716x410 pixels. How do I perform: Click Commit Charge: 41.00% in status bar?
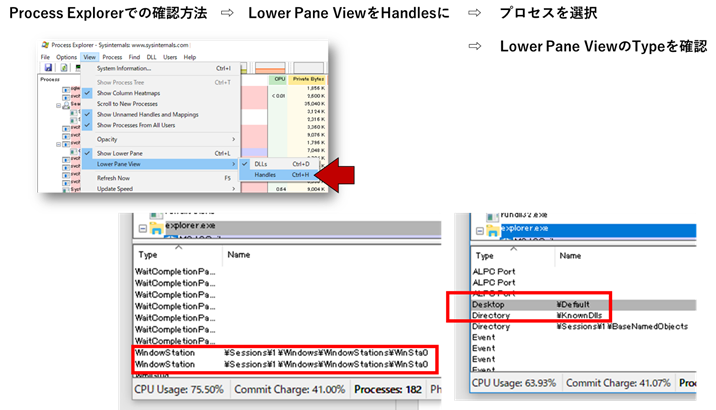[x=290, y=389]
